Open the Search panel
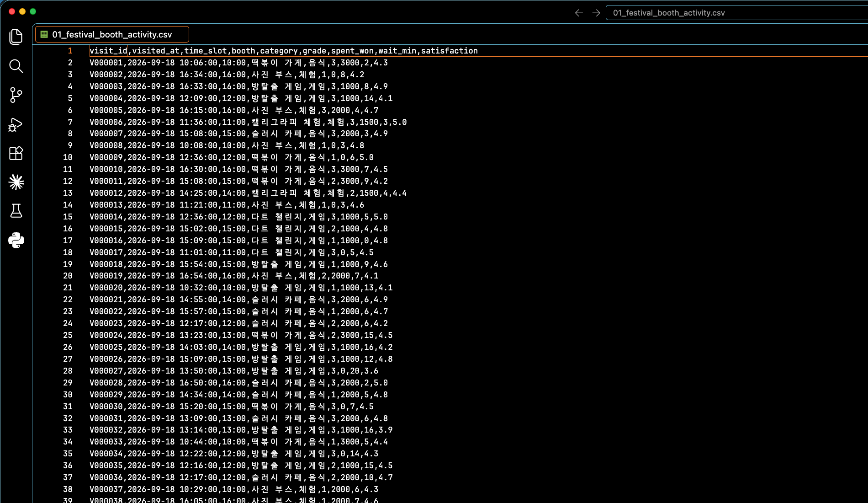 16,66
